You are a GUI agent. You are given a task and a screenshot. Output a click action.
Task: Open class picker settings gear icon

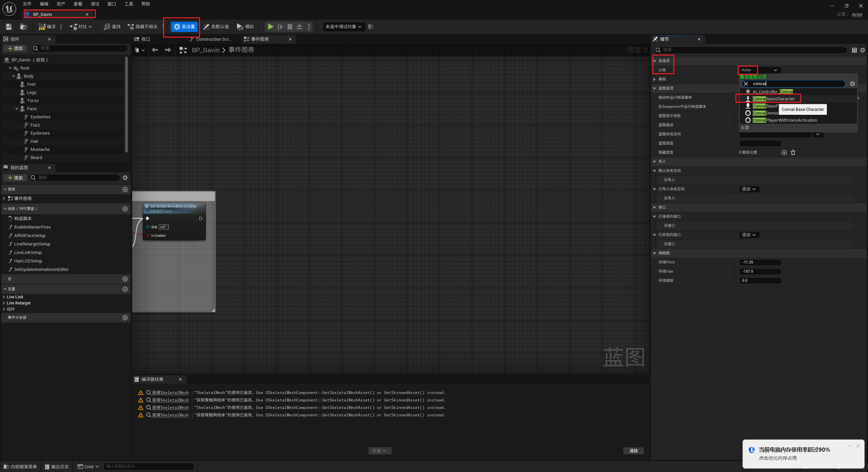(x=852, y=84)
